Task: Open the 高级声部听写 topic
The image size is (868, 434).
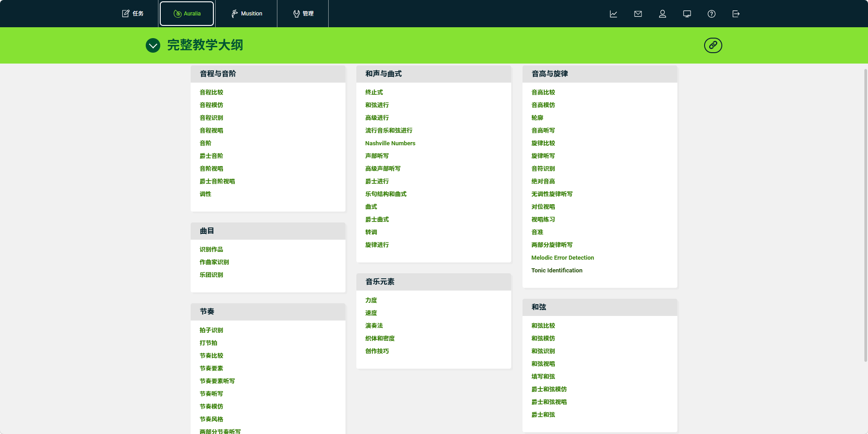Action: point(383,168)
